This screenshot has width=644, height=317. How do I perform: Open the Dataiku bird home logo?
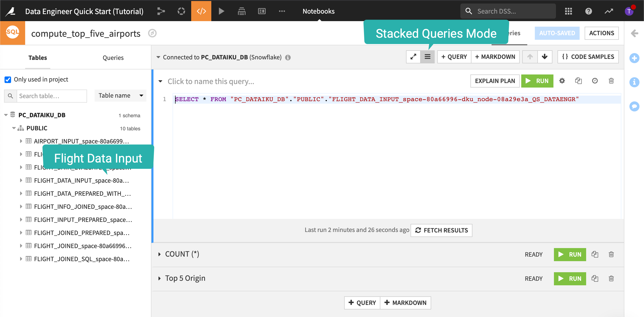(x=11, y=11)
